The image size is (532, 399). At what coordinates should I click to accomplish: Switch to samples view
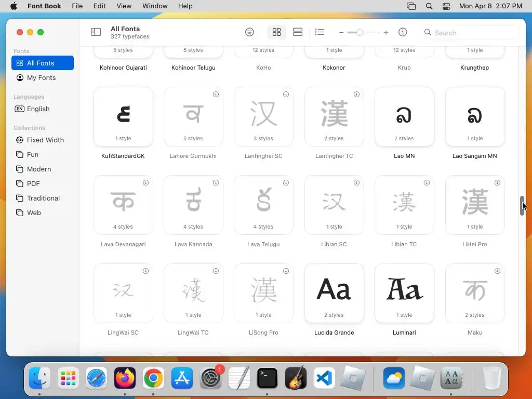point(298,32)
